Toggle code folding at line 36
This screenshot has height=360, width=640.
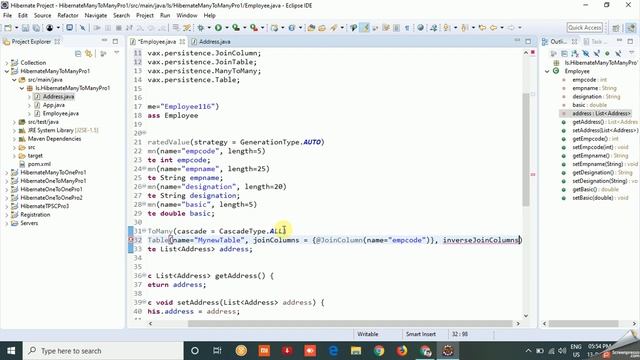(x=144, y=276)
